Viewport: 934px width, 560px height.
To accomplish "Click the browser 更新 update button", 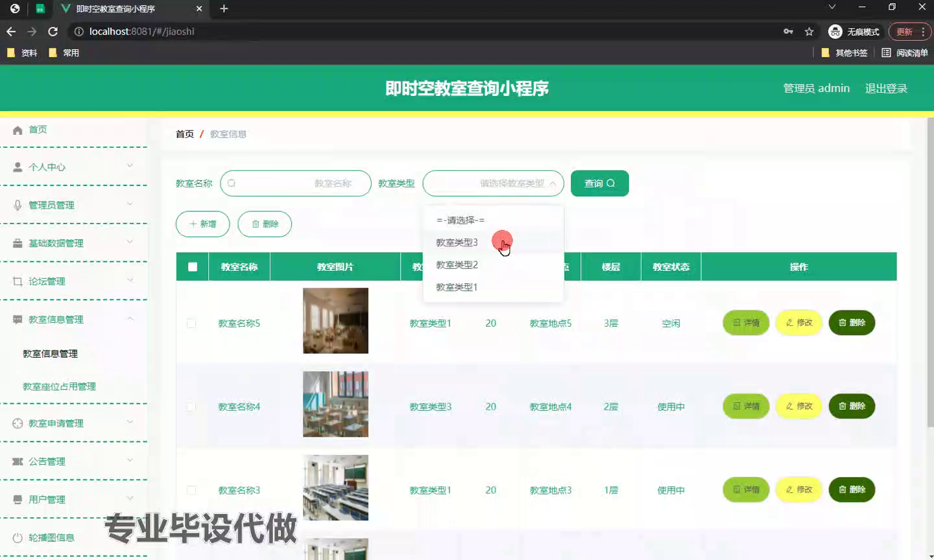I will (909, 31).
